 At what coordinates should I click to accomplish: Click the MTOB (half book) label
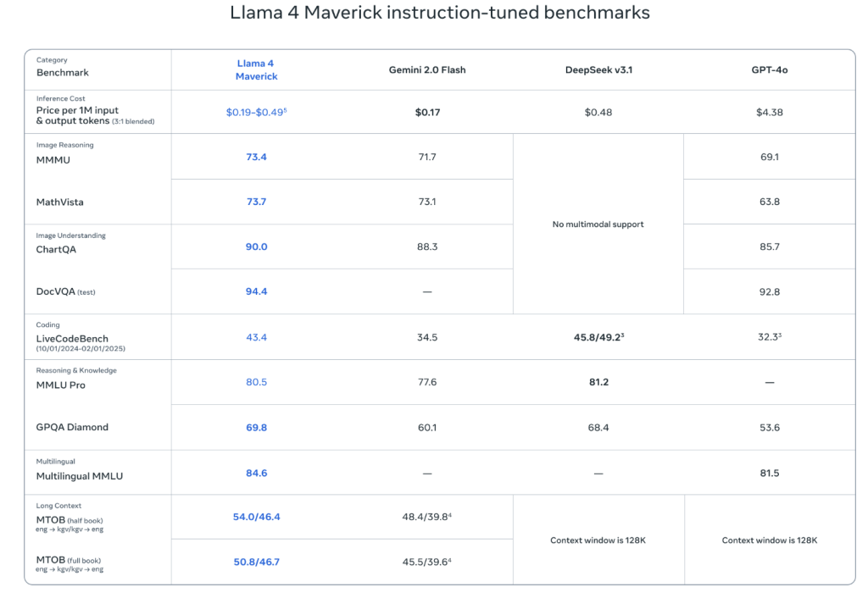coord(70,519)
